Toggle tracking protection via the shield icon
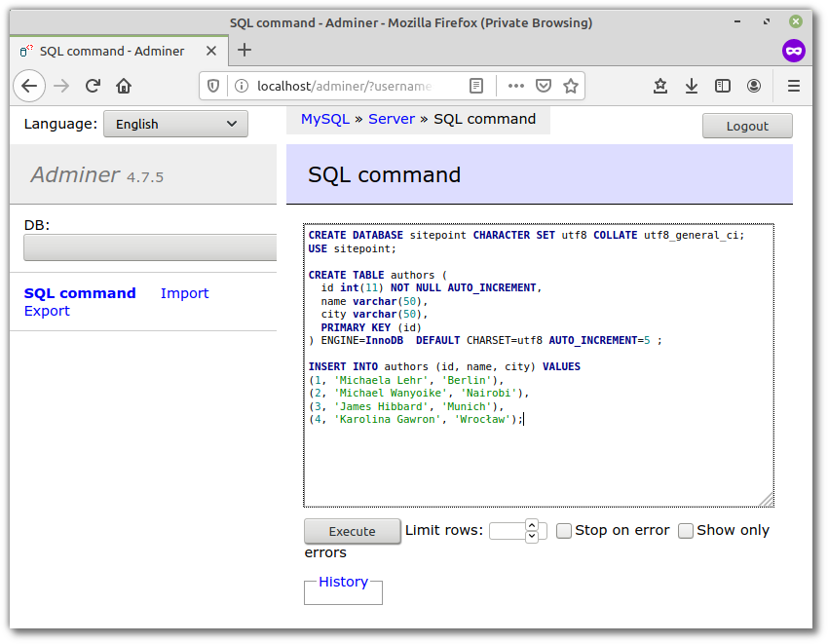The height and width of the screenshot is (644, 828). (212, 86)
